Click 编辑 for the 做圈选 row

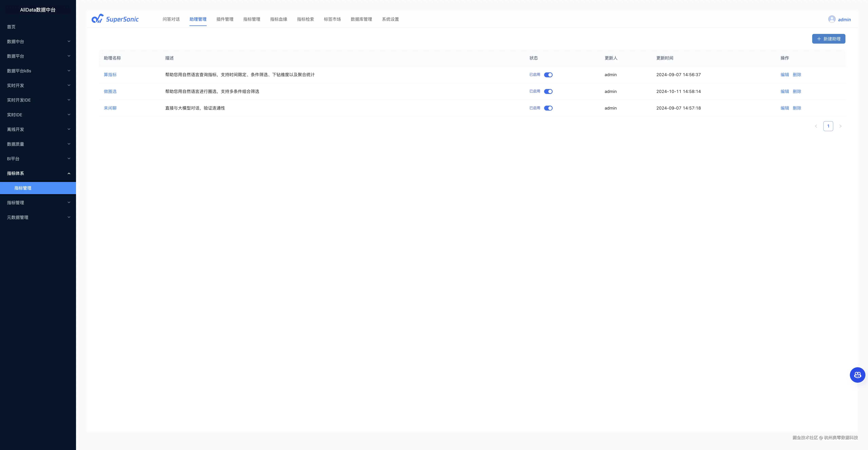(x=784, y=92)
